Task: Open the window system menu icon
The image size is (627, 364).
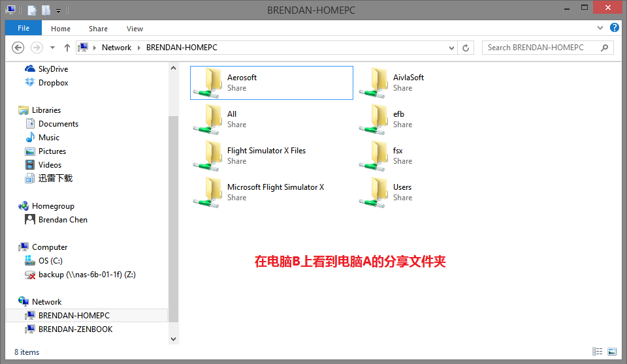Action: [10, 10]
